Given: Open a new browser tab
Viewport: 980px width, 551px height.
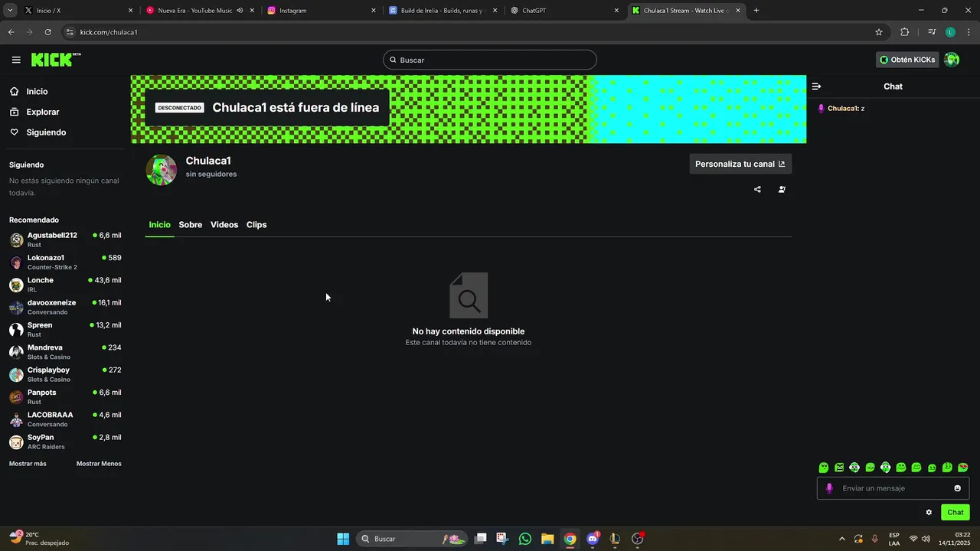Looking at the screenshot, I should 756,11.
